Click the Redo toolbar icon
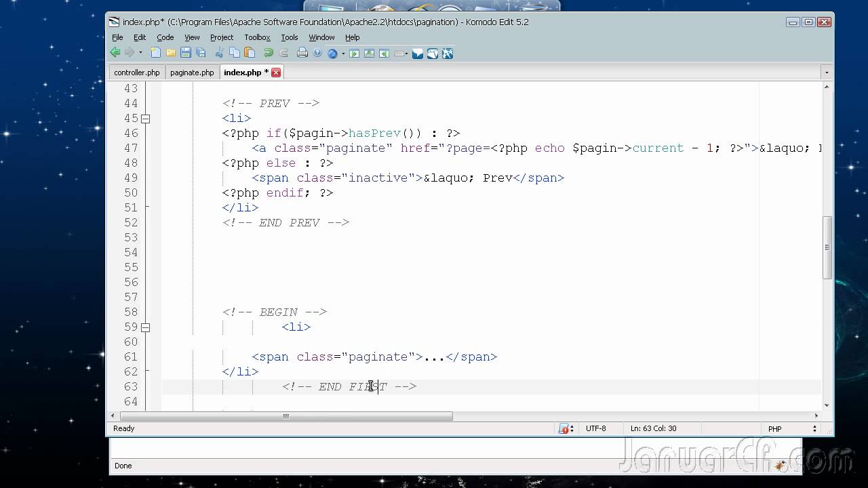This screenshot has height=488, width=868. click(x=283, y=53)
